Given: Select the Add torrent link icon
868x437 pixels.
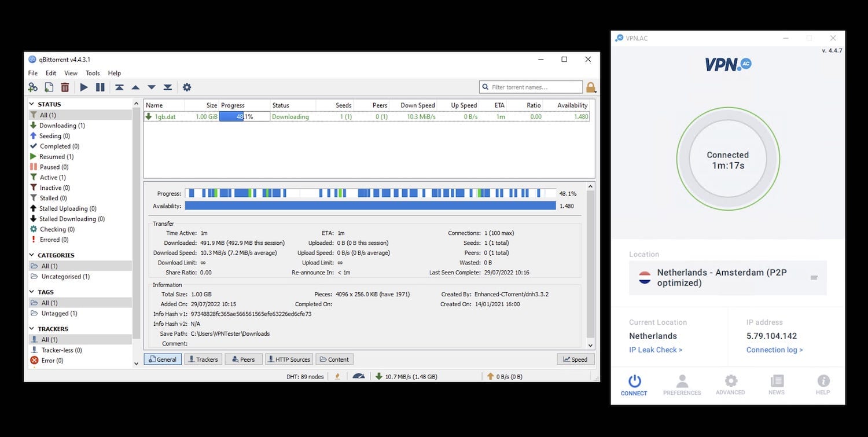Looking at the screenshot, I should tap(32, 87).
